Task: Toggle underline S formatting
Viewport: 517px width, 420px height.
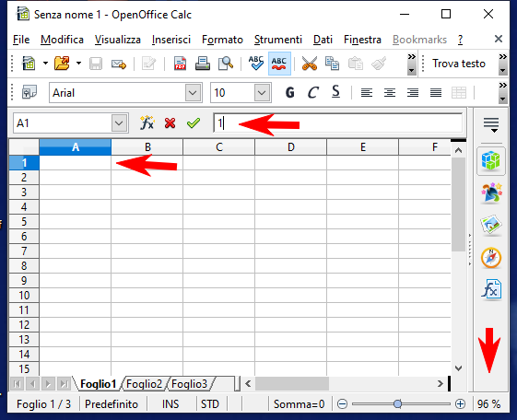Action: (335, 92)
